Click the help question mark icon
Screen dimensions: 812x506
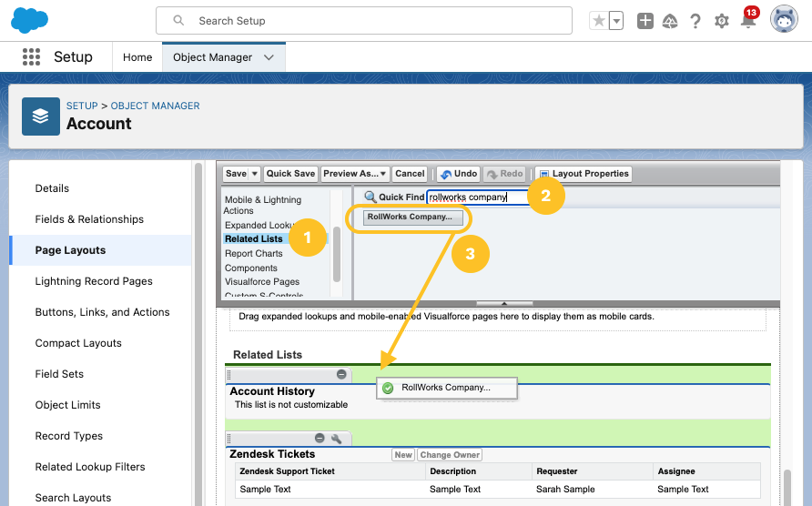[695, 21]
